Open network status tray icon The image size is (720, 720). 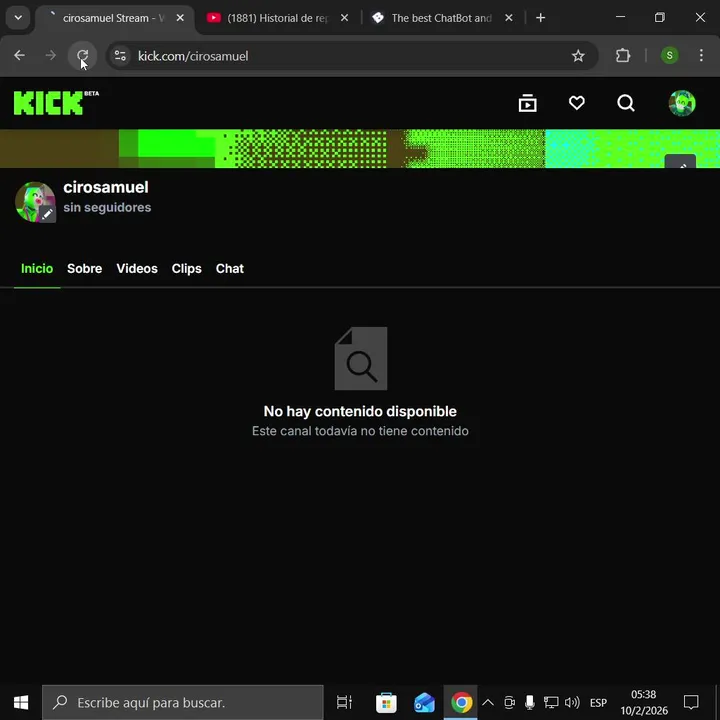[x=551, y=703]
